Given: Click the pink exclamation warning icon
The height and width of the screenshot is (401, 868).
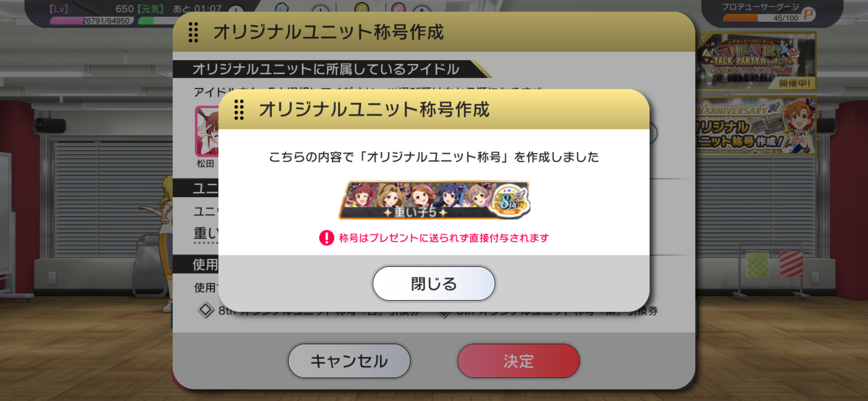Looking at the screenshot, I should 326,238.
